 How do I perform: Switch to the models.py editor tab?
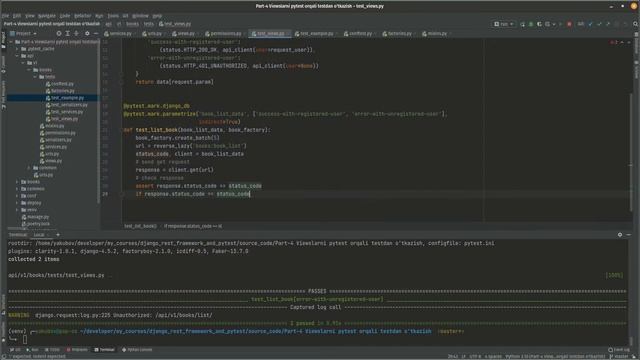point(435,33)
